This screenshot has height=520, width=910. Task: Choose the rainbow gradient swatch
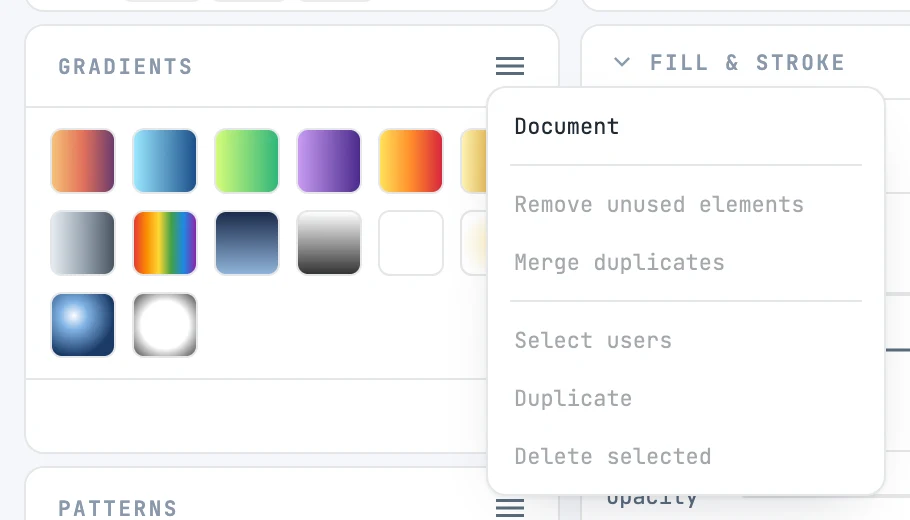click(x=165, y=243)
